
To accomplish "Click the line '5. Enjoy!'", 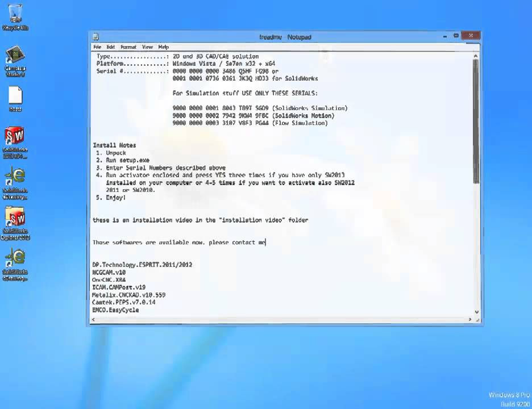I will click(x=111, y=197).
